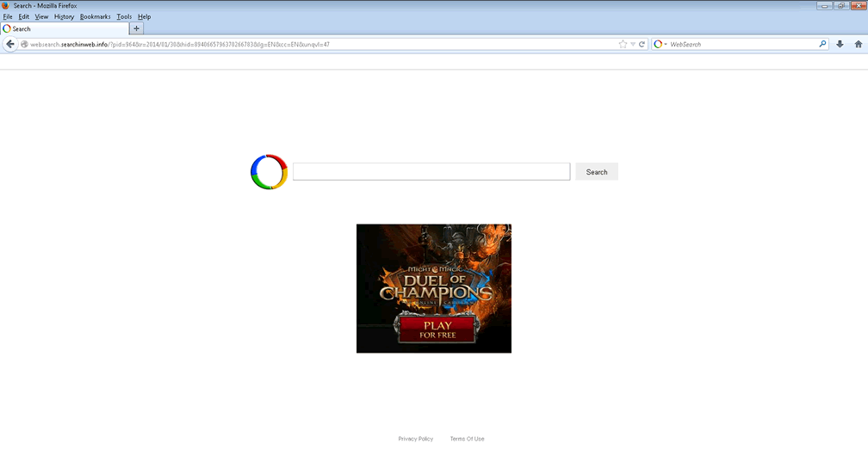Go to the Home page icon
868x474 pixels.
858,44
